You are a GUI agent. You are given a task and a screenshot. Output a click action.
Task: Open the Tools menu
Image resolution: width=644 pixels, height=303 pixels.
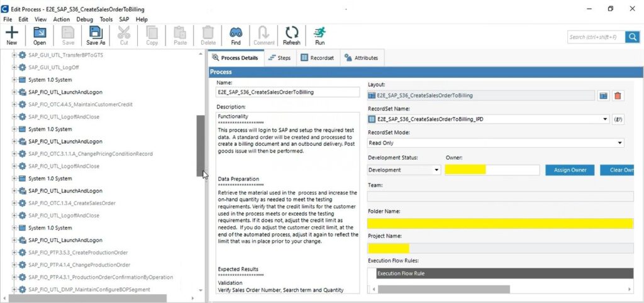[x=106, y=19]
